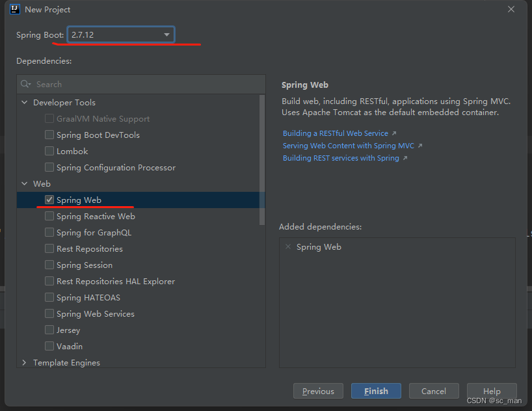Select the Developer Tools tree label
Viewport: 532px width, 411px height.
[x=64, y=103]
